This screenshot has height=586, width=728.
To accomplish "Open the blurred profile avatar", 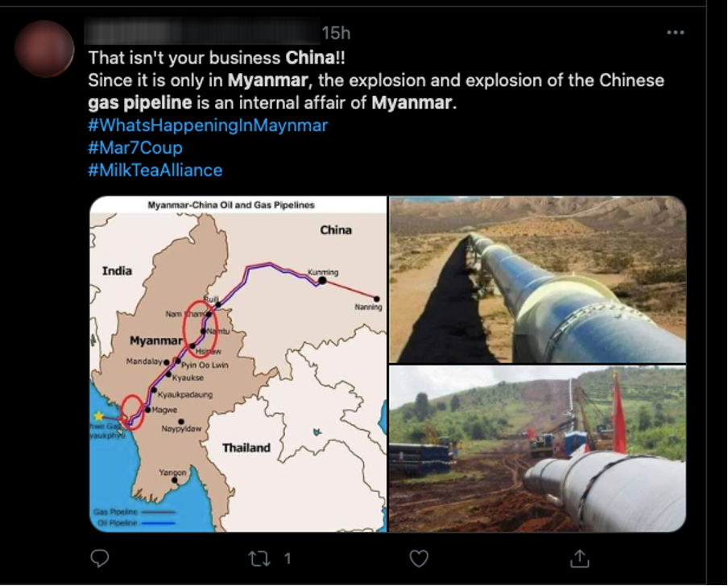I will point(44,49).
